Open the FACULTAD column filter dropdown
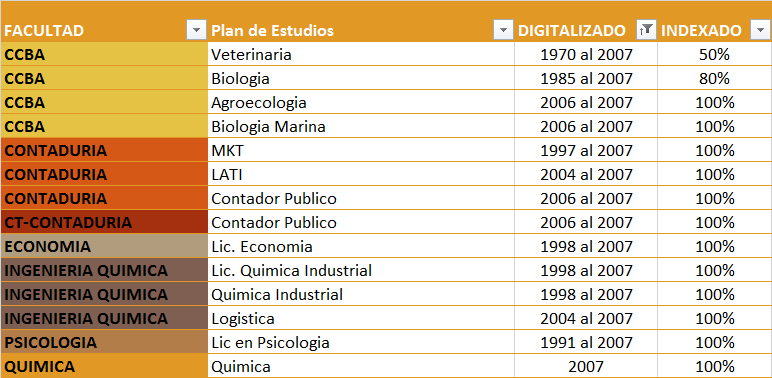Viewport: 772px width, 378px height. tap(196, 31)
